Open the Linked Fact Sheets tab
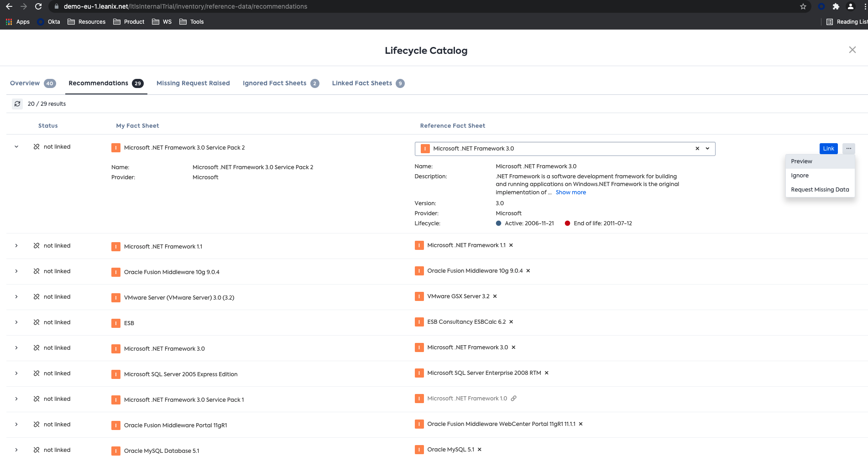This screenshot has height=456, width=868. [x=368, y=83]
